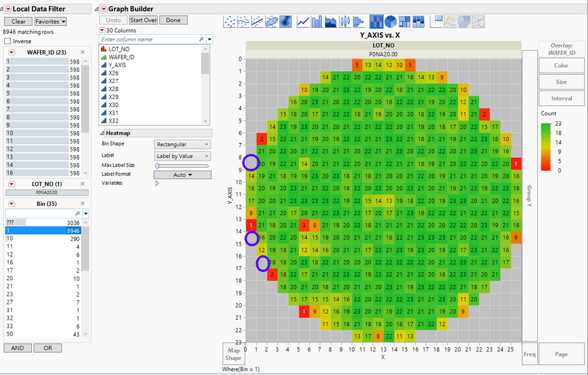Viewport: 588px width, 375px height.
Task: Pick the Box Plot element icon
Action: (344, 22)
